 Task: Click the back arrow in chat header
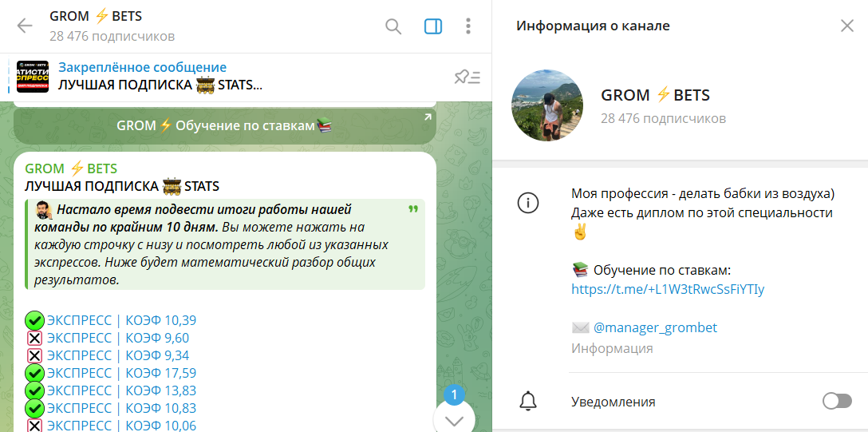click(x=25, y=26)
